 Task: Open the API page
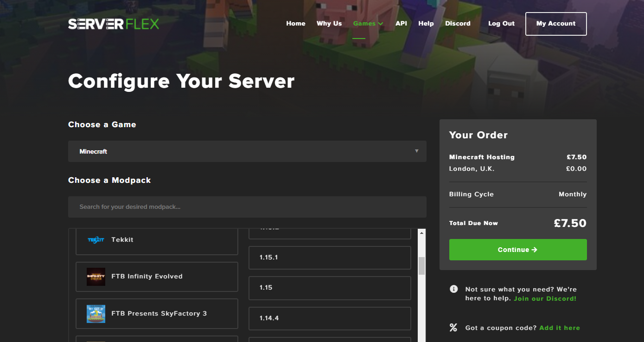pos(401,24)
